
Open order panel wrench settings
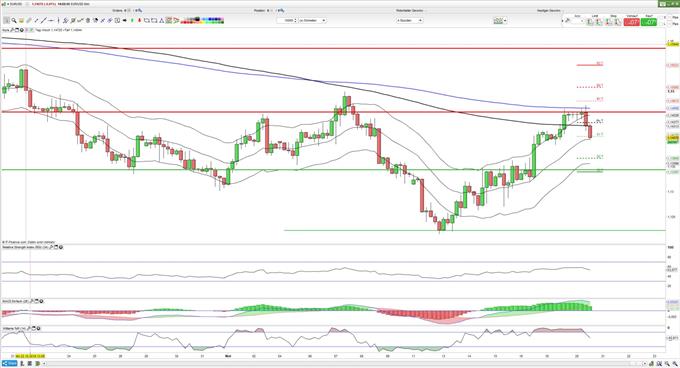coord(567,21)
